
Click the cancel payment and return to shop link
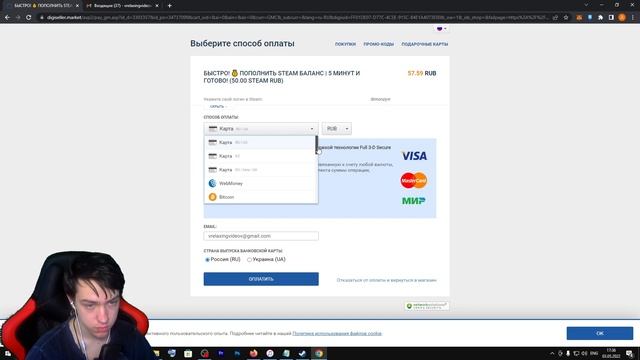(x=386, y=280)
